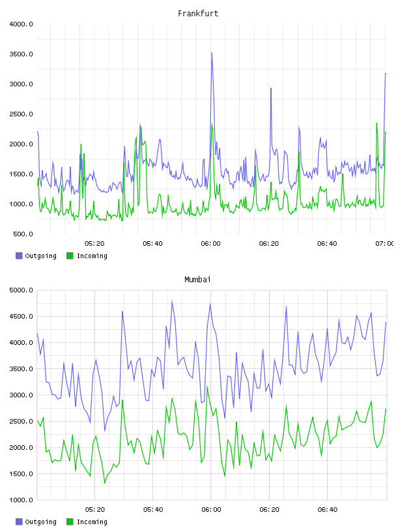This screenshot has width=396, height=532.
Task: Click the highest Incoming peak at 06:00 in Mumbai chart
Action: click(207, 387)
